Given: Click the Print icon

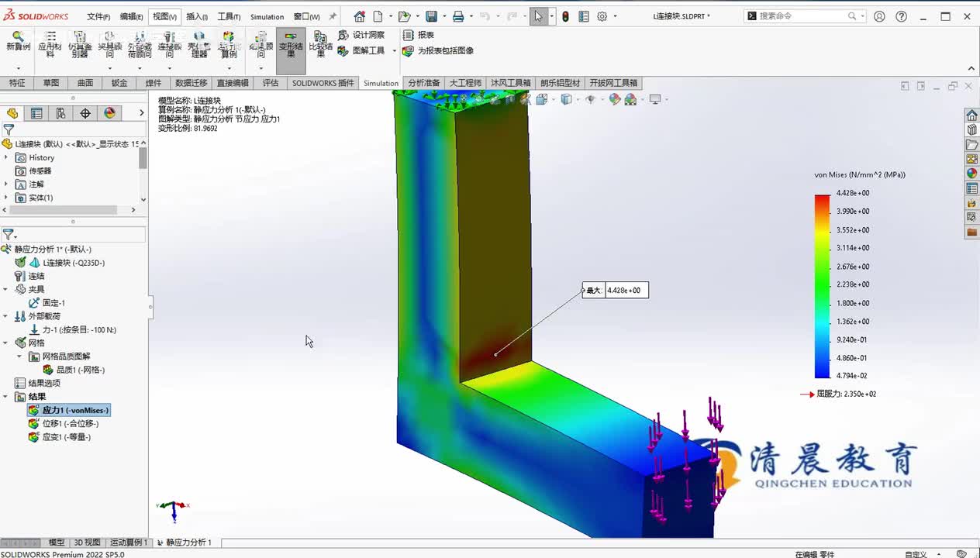Looking at the screenshot, I should point(458,16).
